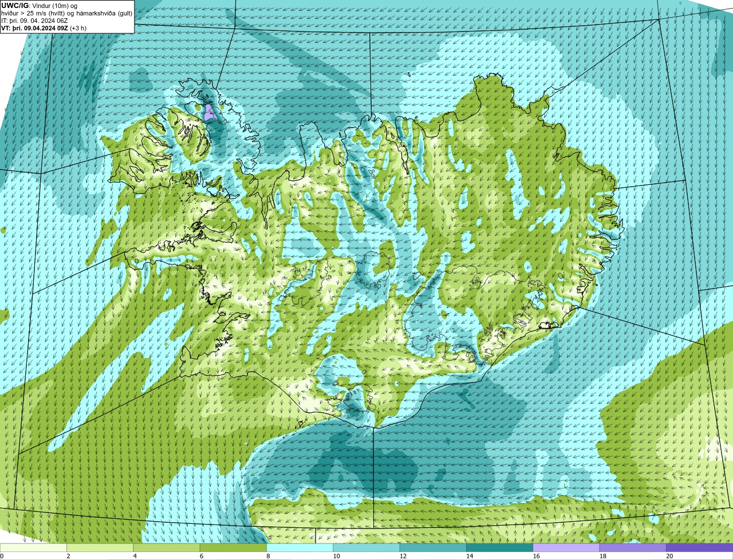Click the 18–20 m/s purple legend swatch
This screenshot has height=560, width=733.
click(x=633, y=547)
